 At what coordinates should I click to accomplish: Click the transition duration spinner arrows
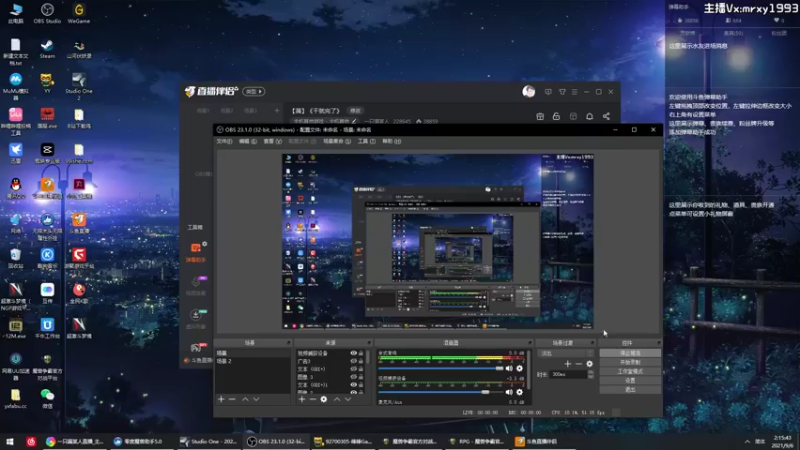[x=590, y=374]
